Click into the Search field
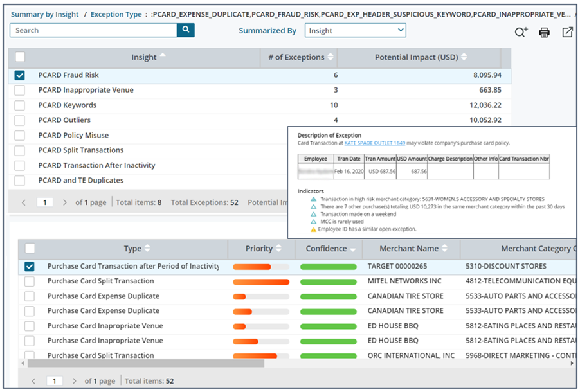580x392 pixels. (93, 30)
